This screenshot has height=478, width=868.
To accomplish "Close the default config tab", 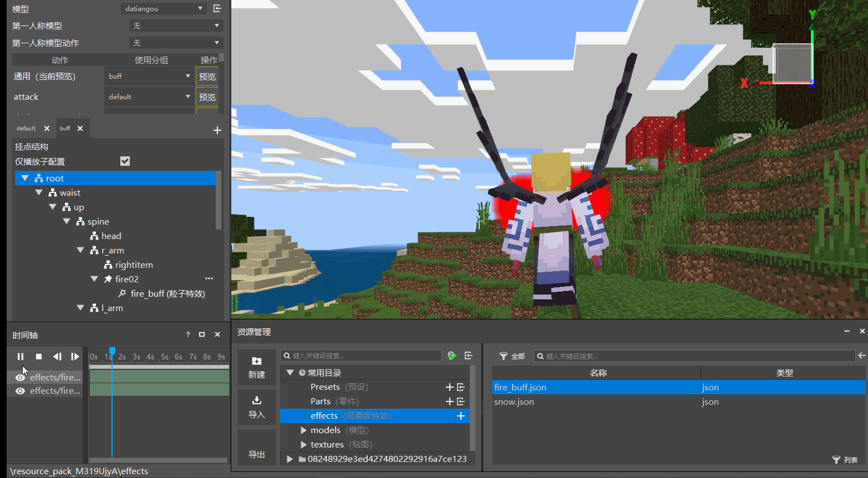I will [47, 128].
